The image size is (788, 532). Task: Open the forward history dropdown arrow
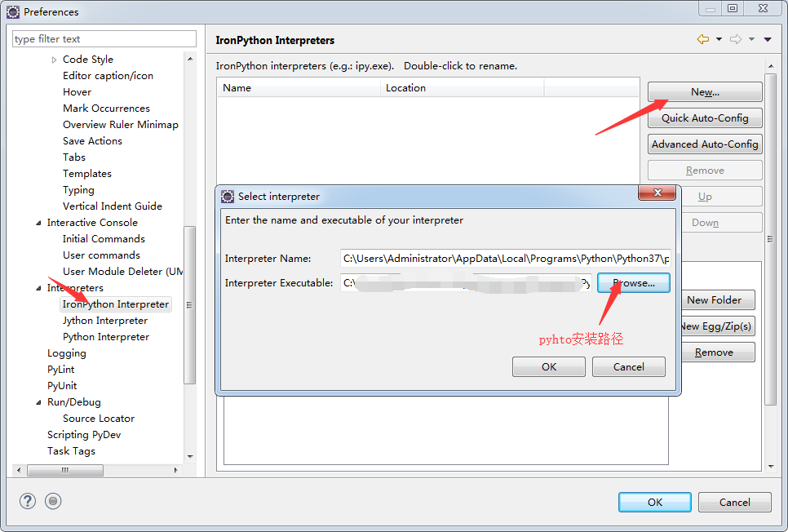tap(752, 39)
